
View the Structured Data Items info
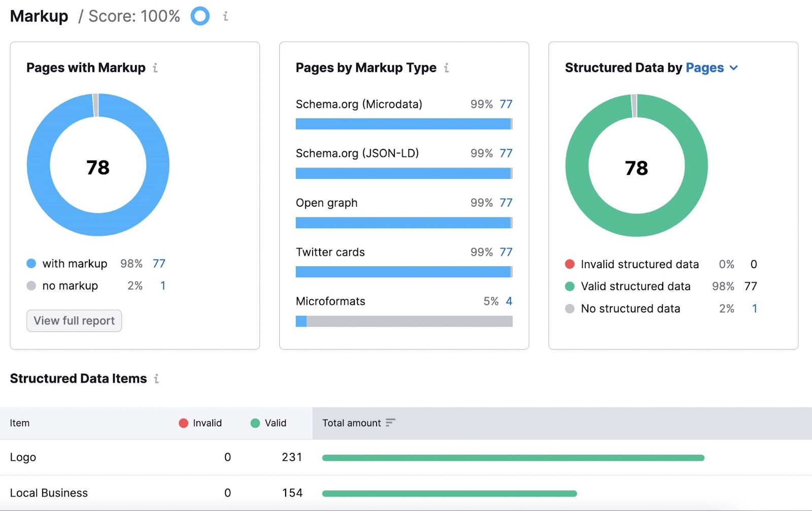pos(157,378)
